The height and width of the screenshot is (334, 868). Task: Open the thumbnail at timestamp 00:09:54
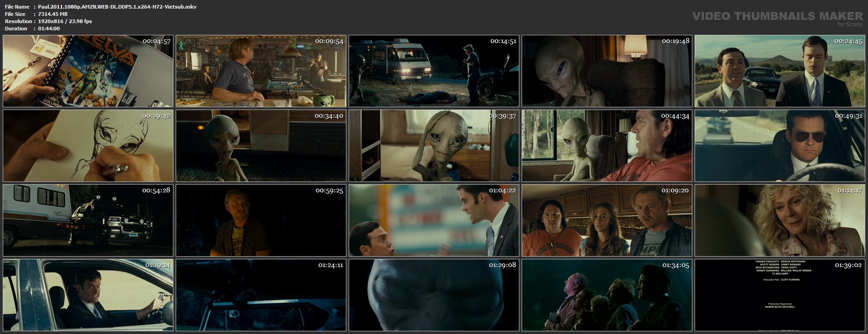pyautogui.click(x=261, y=71)
